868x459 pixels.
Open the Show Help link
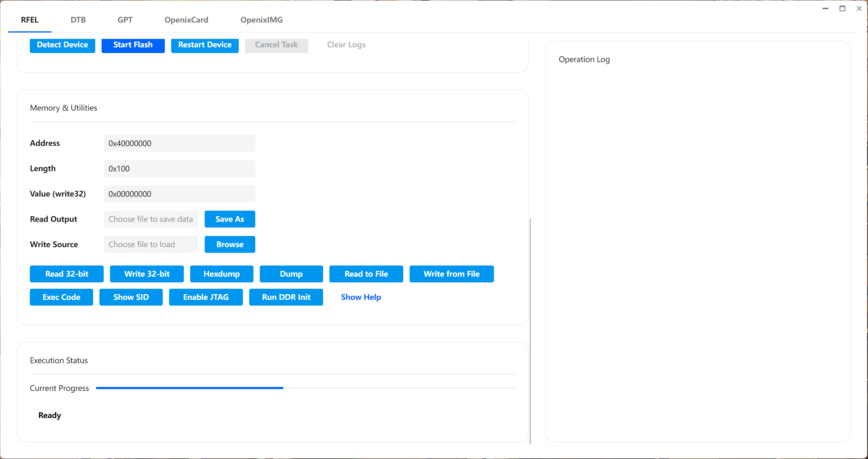[360, 297]
